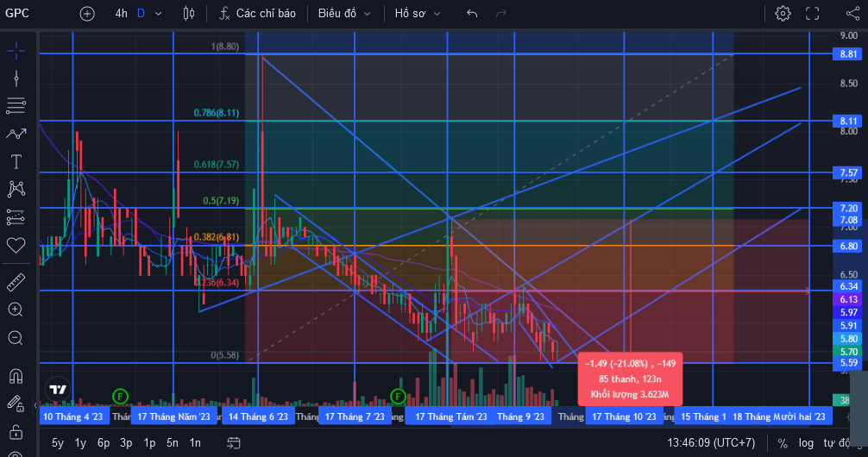Set the range to 1y
This screenshot has width=868, height=457.
(80, 442)
